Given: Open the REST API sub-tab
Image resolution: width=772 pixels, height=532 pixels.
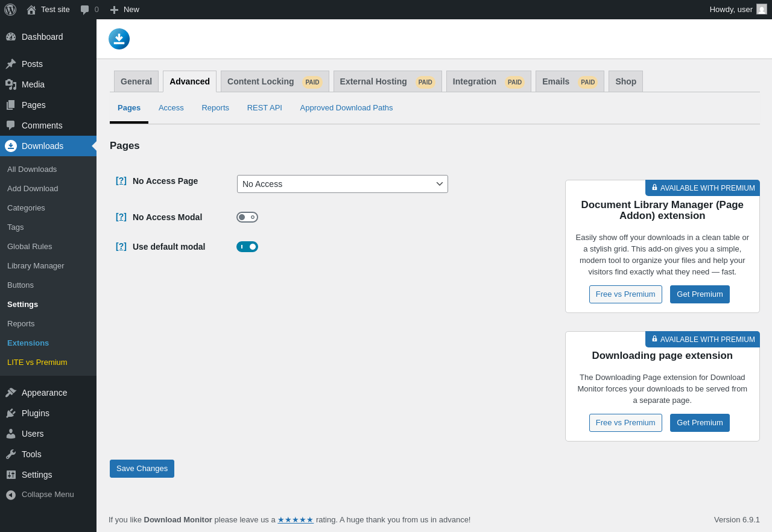Looking at the screenshot, I should 265,108.
